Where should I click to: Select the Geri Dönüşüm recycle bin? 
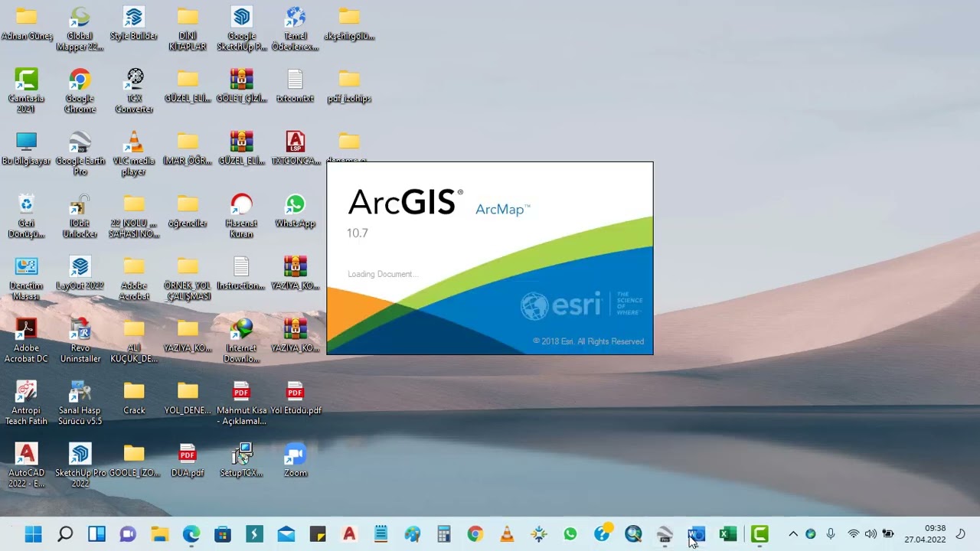[26, 217]
